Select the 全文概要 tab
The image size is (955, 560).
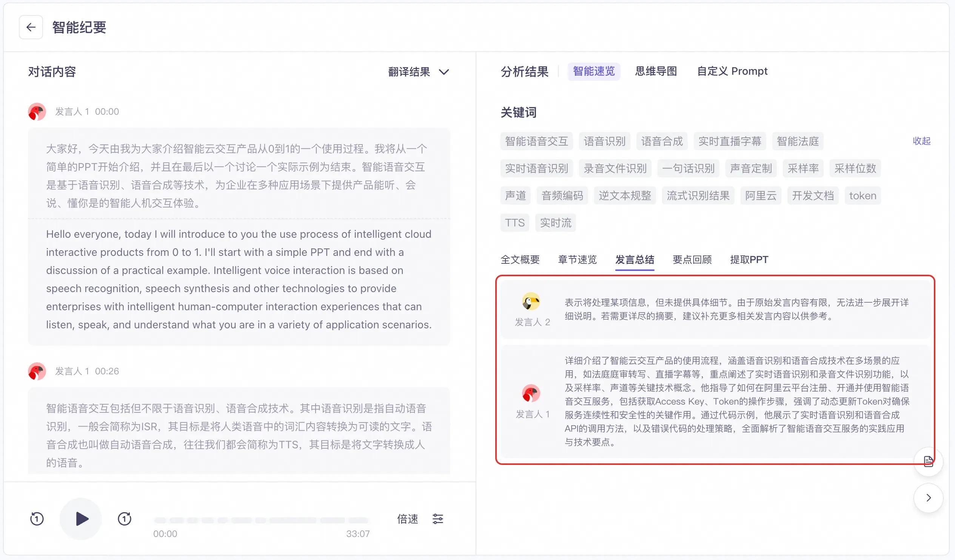[x=520, y=260]
